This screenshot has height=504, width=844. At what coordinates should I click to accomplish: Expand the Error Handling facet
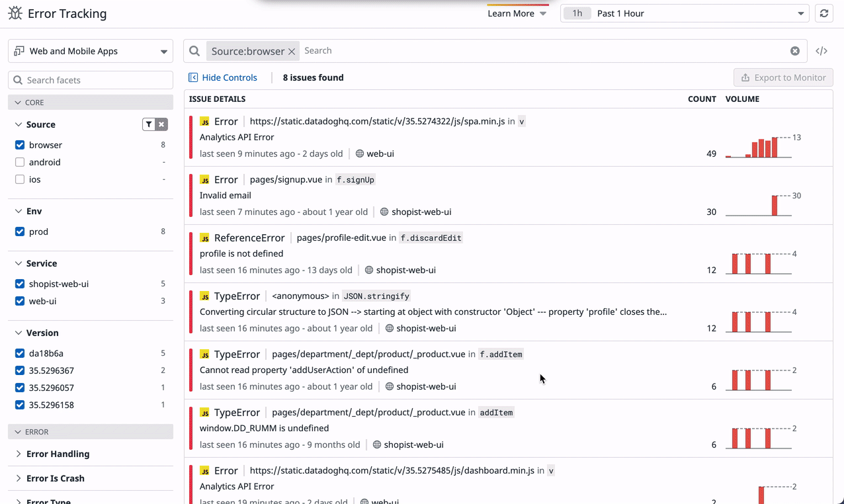pyautogui.click(x=58, y=454)
